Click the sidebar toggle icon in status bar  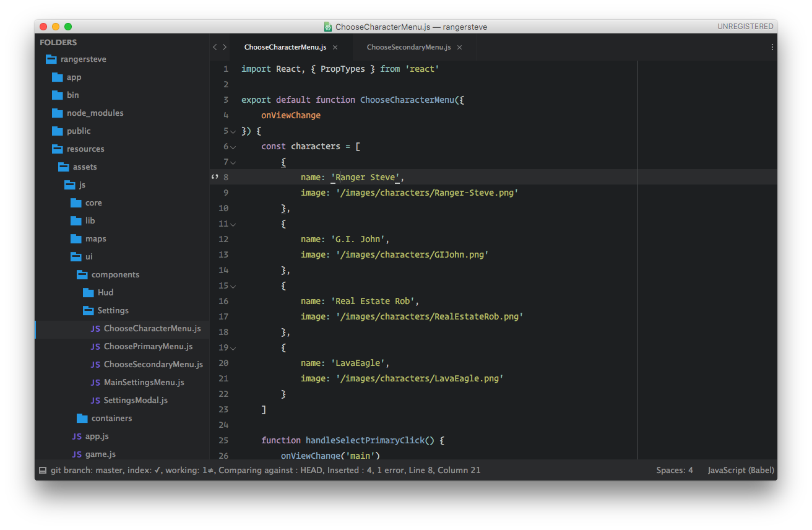tap(43, 470)
